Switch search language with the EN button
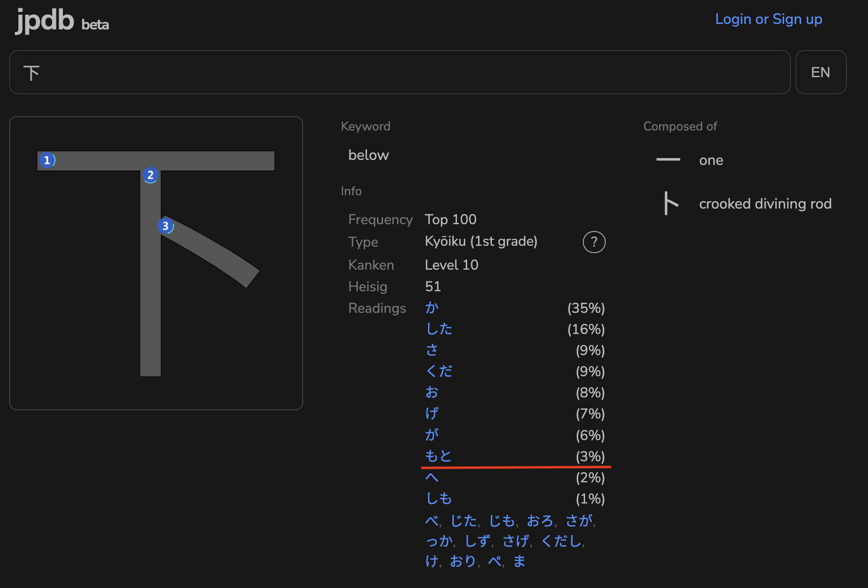Screen dimensions: 868x588 tap(821, 72)
